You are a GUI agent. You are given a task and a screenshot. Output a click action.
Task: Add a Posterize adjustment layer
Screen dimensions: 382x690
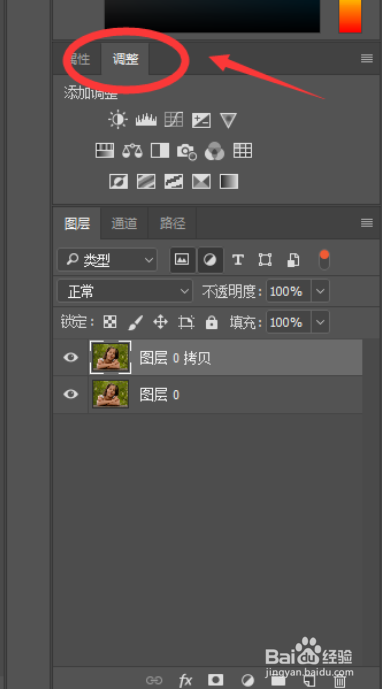coord(146,181)
